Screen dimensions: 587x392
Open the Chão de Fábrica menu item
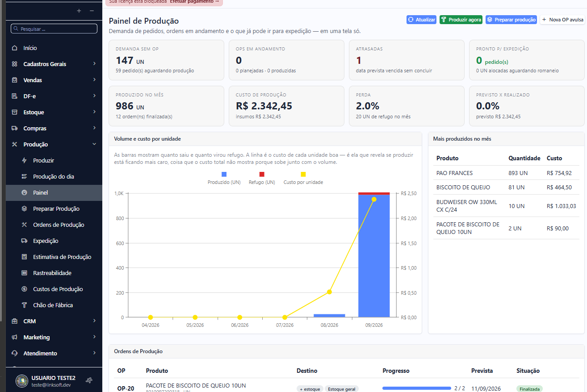click(54, 305)
